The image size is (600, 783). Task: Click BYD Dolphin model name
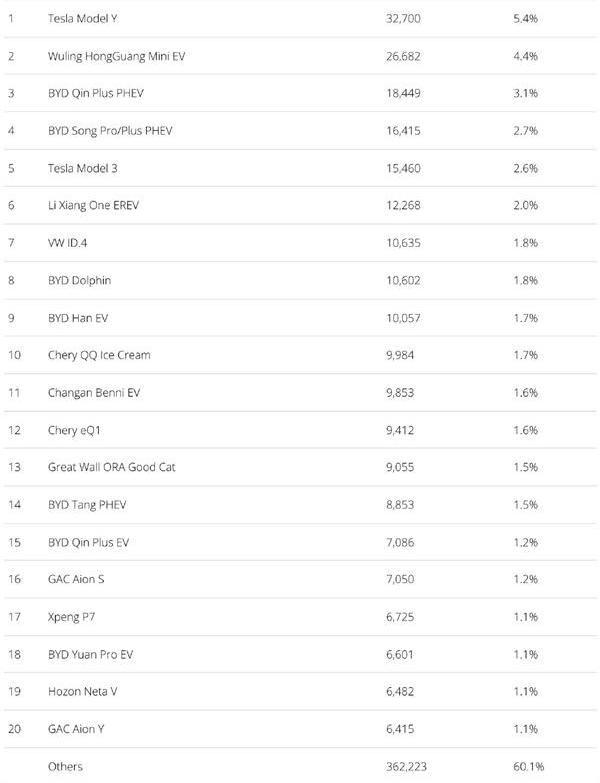coord(79,280)
